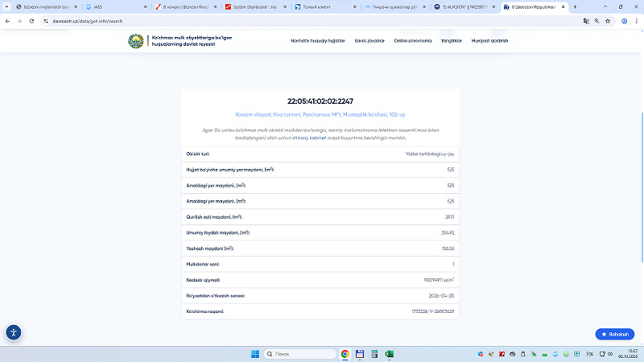644x362 pixels.
Task: Open Normativ huquqiy hujjatlar menu
Action: click(317, 41)
